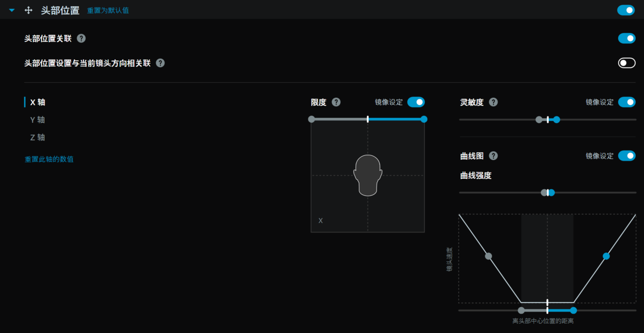Collapse the 头部位置 section arrow
This screenshot has height=333, width=644.
coord(12,10)
